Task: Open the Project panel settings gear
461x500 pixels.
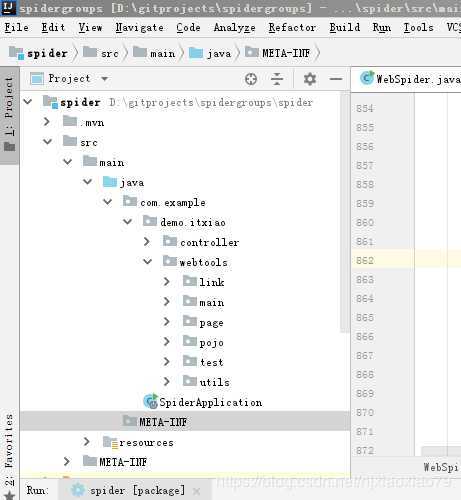Action: (310, 79)
